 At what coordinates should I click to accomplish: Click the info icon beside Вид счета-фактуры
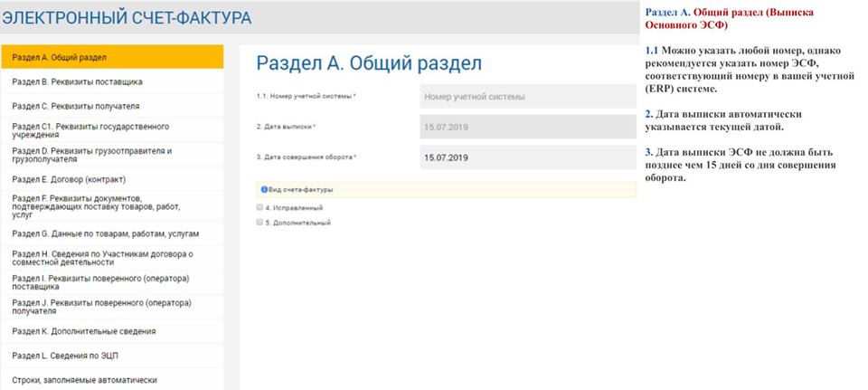[263, 190]
